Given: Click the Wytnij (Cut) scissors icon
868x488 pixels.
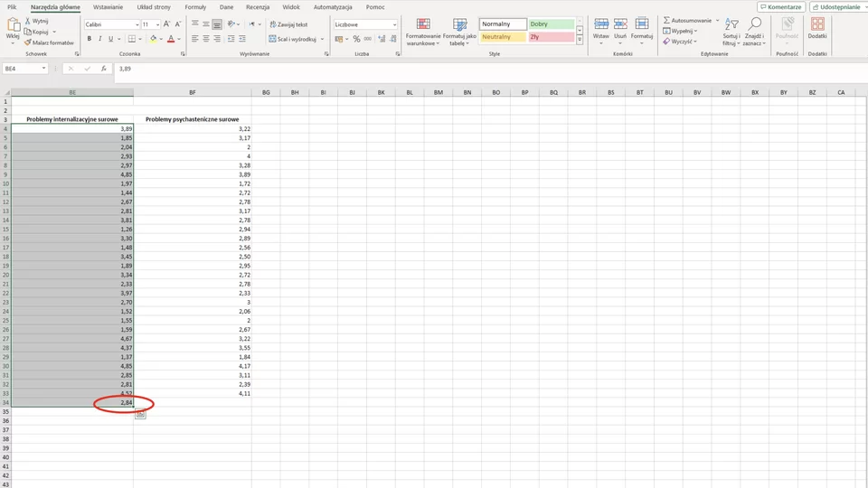Looking at the screenshot, I should coord(28,21).
